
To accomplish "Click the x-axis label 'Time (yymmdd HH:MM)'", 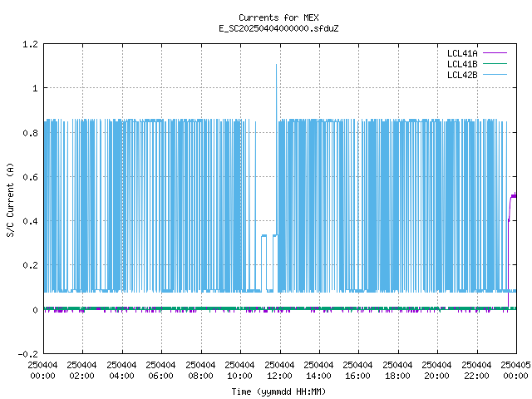I will tap(278, 392).
